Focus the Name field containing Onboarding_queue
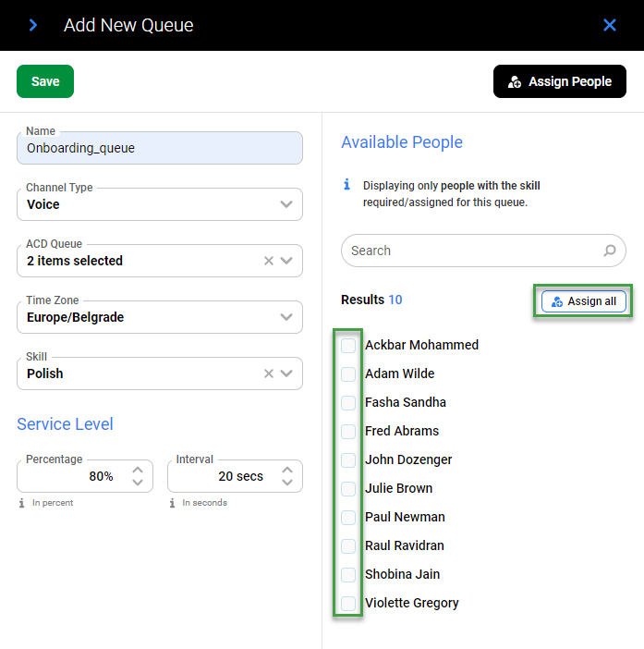Screen dimensions: 644x649 point(159,148)
